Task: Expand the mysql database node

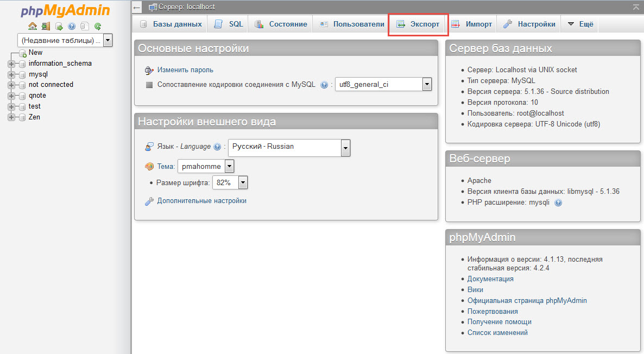Action: coord(11,75)
